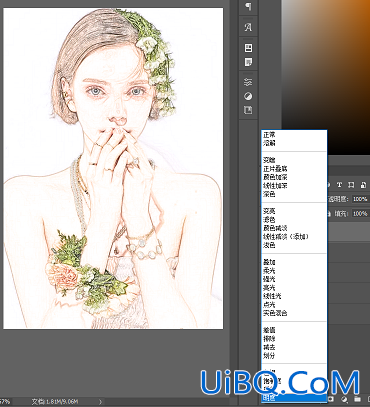Open the Glyphs panel with italic A icon
The width and height of the screenshot is (370, 407).
click(x=248, y=27)
